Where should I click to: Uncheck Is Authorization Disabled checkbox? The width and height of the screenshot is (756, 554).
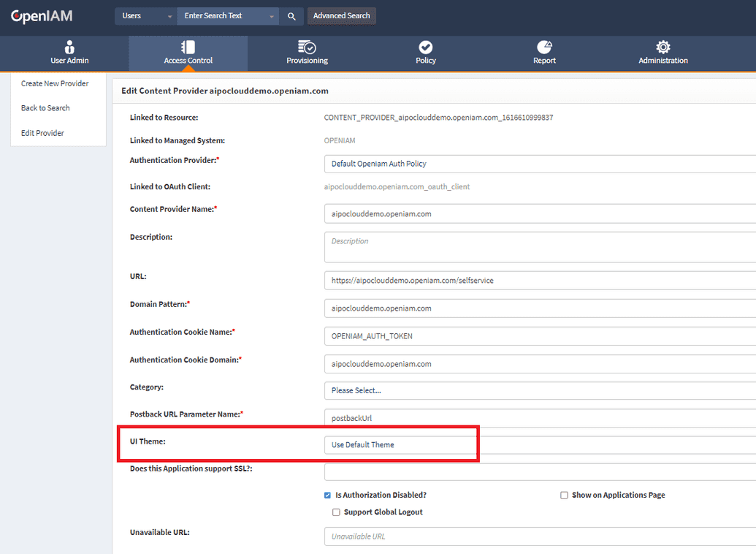coord(327,496)
